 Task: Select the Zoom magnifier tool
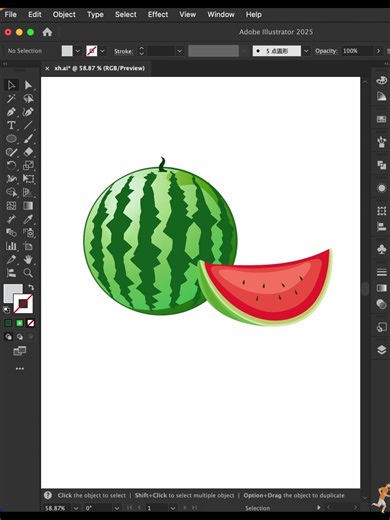pyautogui.click(x=28, y=273)
